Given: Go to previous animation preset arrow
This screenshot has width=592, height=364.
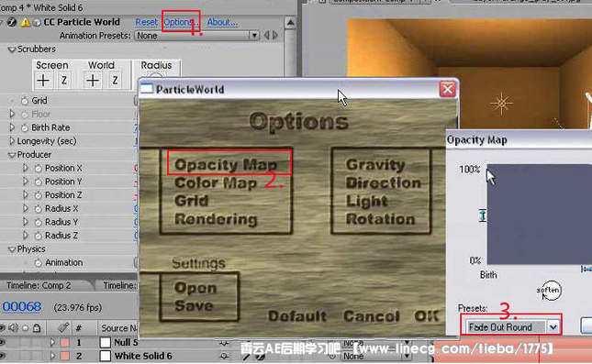Looking at the screenshot, I should point(267,36).
